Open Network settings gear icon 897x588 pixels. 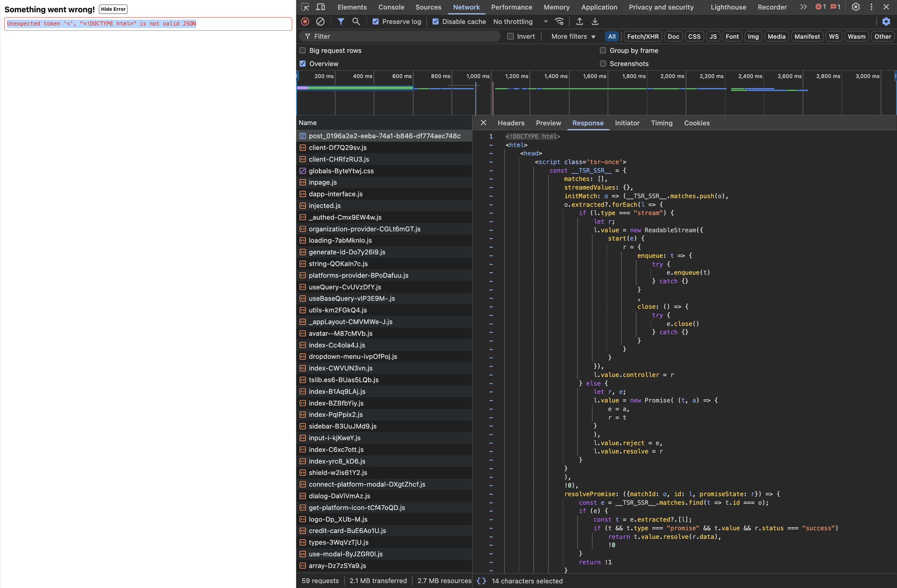[x=887, y=22]
